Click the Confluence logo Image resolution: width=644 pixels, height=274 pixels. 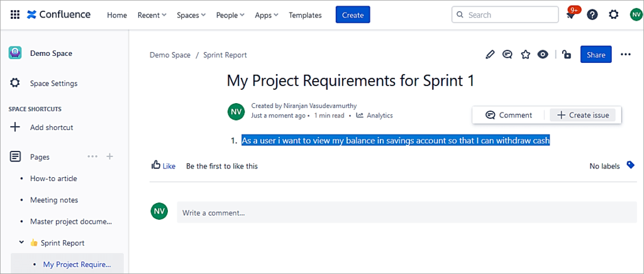click(x=58, y=14)
